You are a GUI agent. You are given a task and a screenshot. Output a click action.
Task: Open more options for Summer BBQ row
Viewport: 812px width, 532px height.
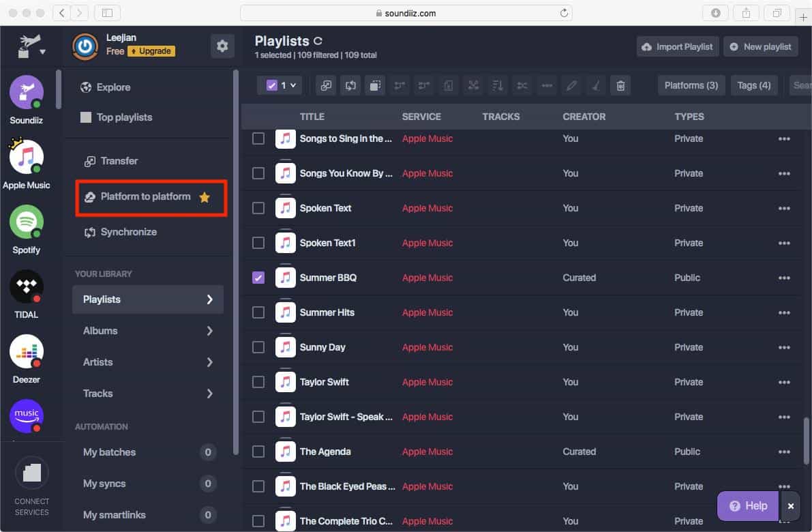pyautogui.click(x=784, y=278)
